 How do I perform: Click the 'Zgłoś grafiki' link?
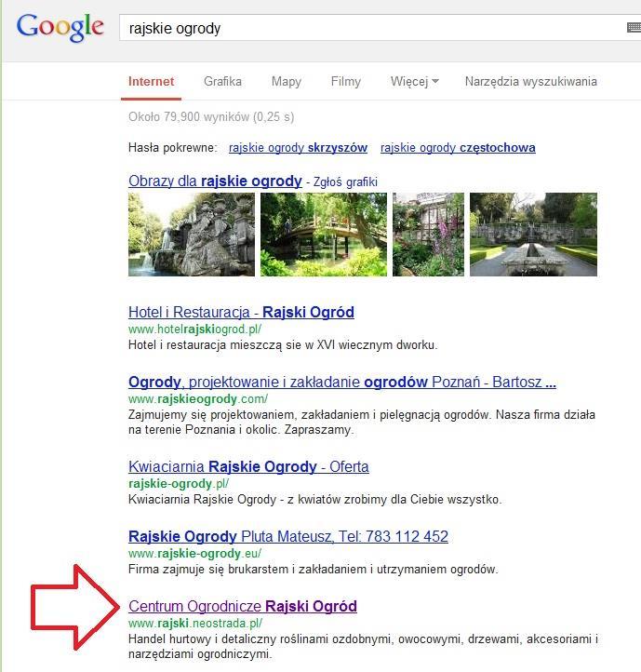pyautogui.click(x=345, y=181)
